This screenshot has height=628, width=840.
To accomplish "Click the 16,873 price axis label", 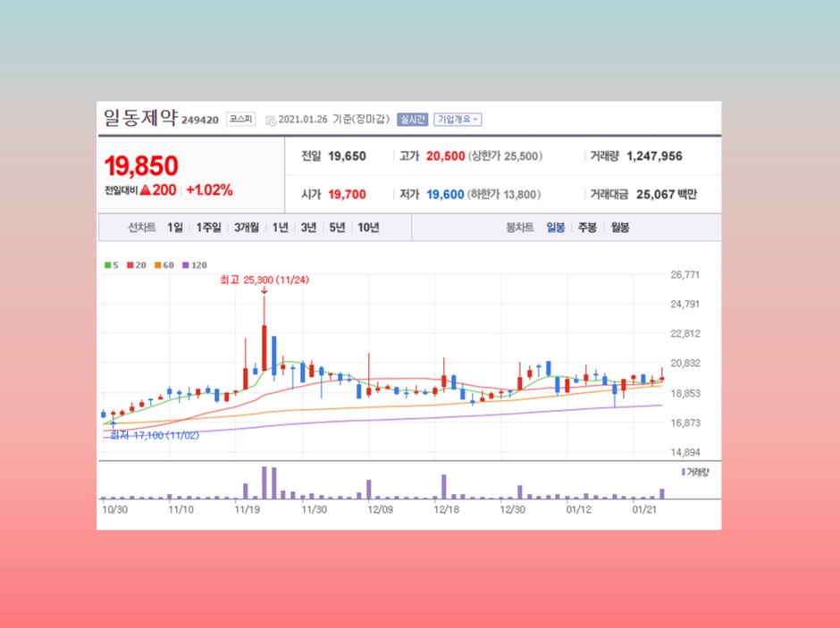I will [x=685, y=423].
